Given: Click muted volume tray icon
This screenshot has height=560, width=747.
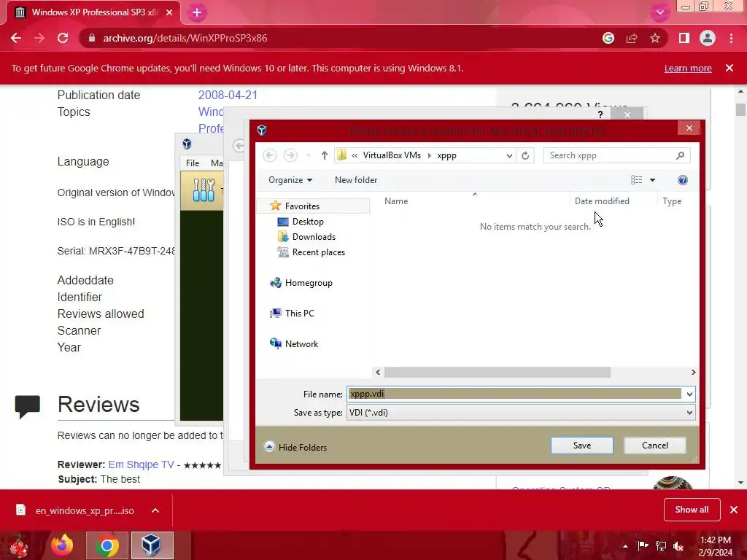Looking at the screenshot, I should click(678, 546).
